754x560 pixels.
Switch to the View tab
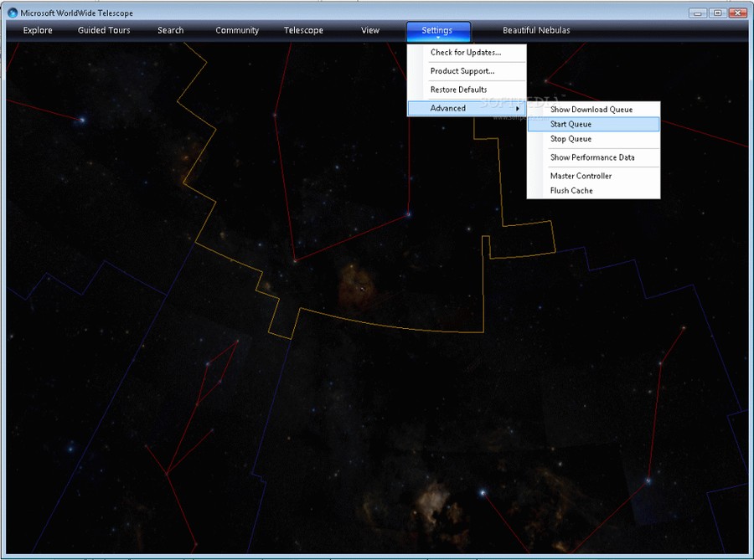click(370, 30)
